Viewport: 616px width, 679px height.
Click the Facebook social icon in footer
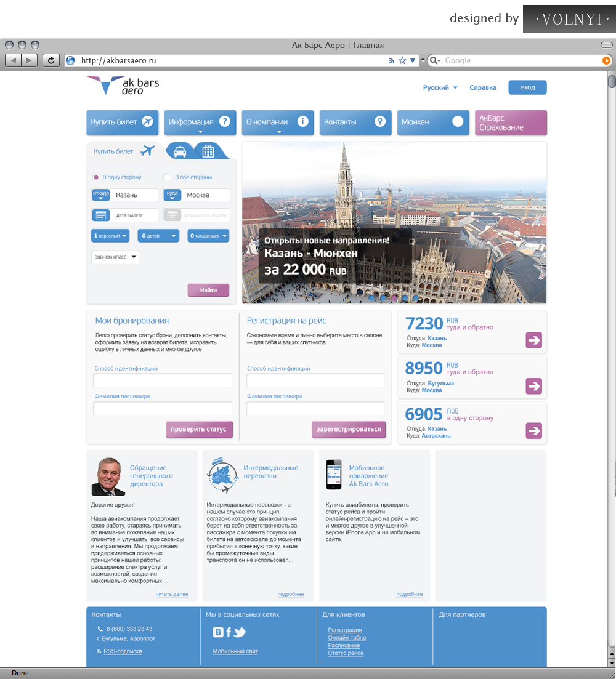point(229,632)
